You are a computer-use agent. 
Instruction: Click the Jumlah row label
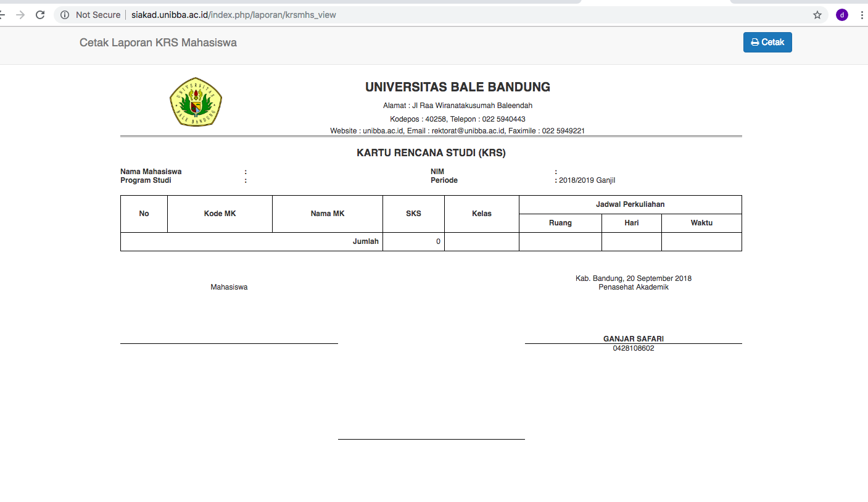click(x=366, y=241)
